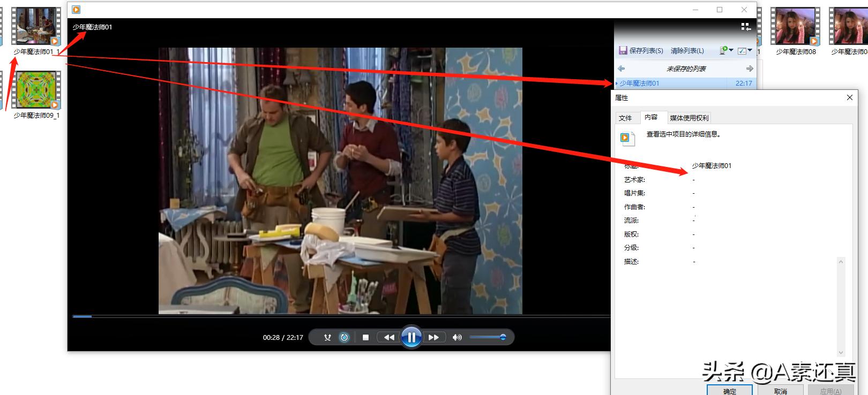This screenshot has width=868, height=395.
Task: Toggle shuffle mode in the player controls
Action: tap(327, 338)
